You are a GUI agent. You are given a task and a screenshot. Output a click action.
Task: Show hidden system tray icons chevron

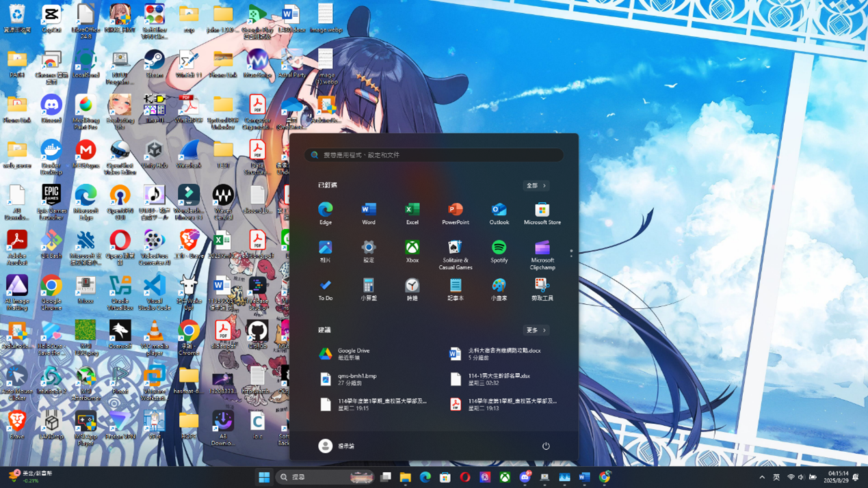(x=762, y=477)
